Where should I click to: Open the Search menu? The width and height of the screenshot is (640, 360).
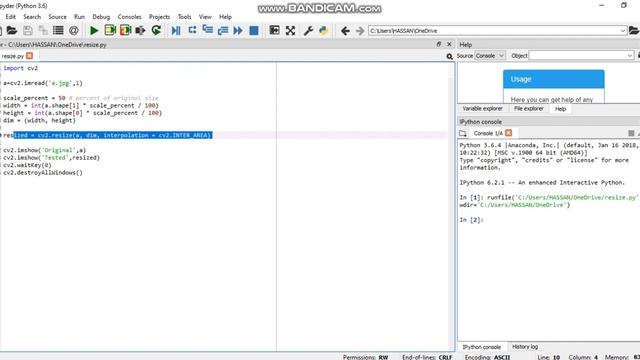(x=32, y=17)
